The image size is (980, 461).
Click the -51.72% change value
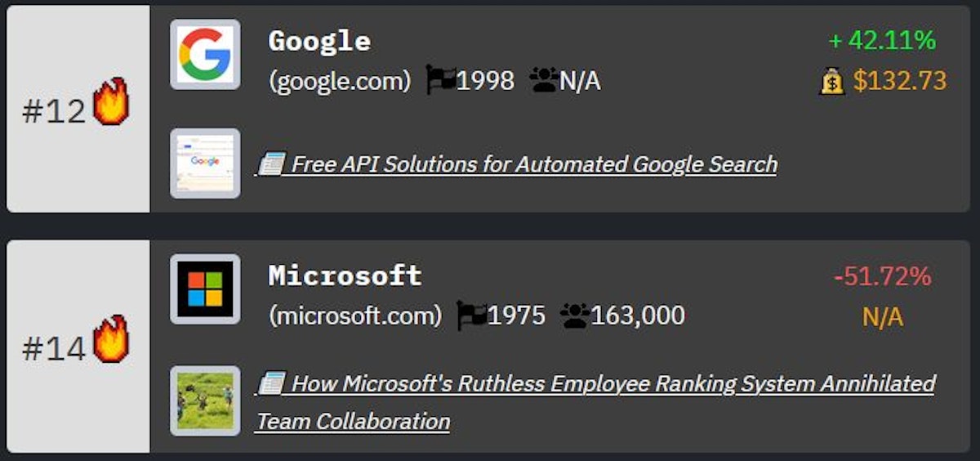tap(882, 277)
